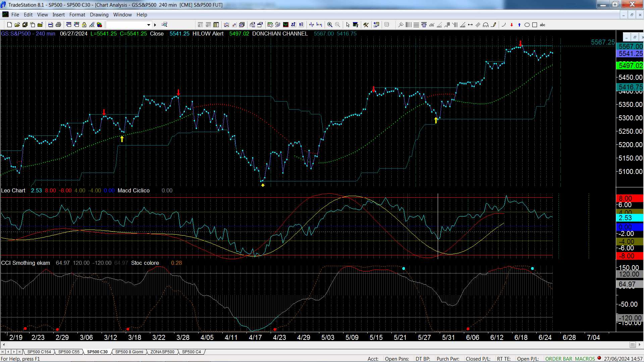Select the parallel lines drawing tool
The width and height of the screenshot is (644, 362).
[478, 25]
